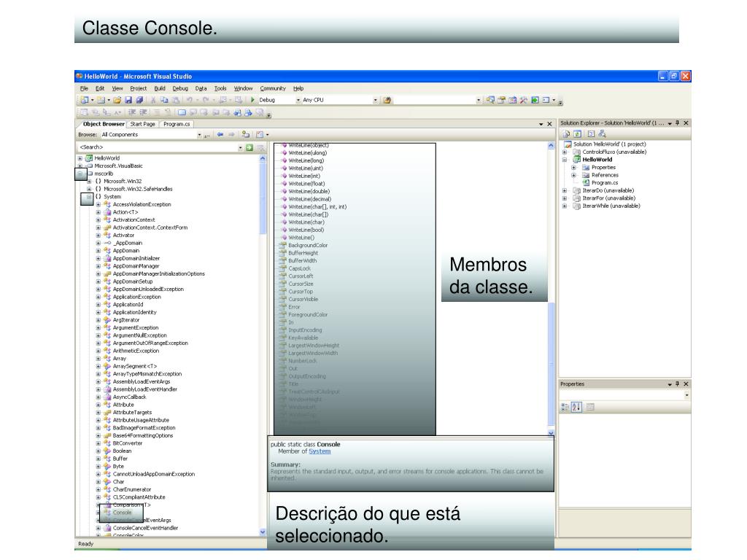This screenshot has height=560, width=747.
Task: Click the Properties Window toolbar icon
Action: (502, 100)
